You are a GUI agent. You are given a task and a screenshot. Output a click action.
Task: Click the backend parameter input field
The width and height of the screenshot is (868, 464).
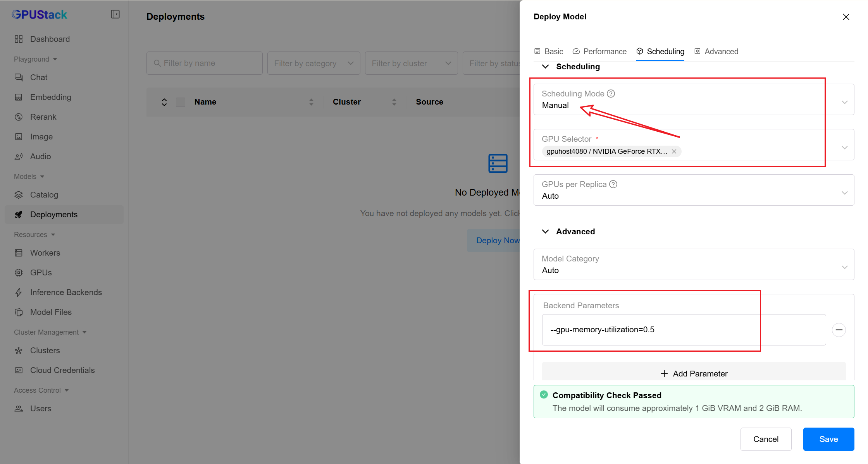[684, 330]
